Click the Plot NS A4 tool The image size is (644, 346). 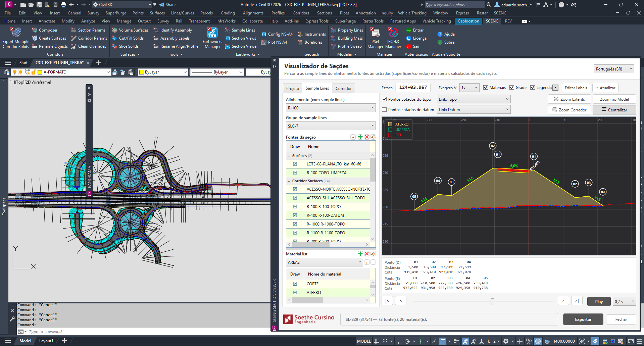click(274, 42)
